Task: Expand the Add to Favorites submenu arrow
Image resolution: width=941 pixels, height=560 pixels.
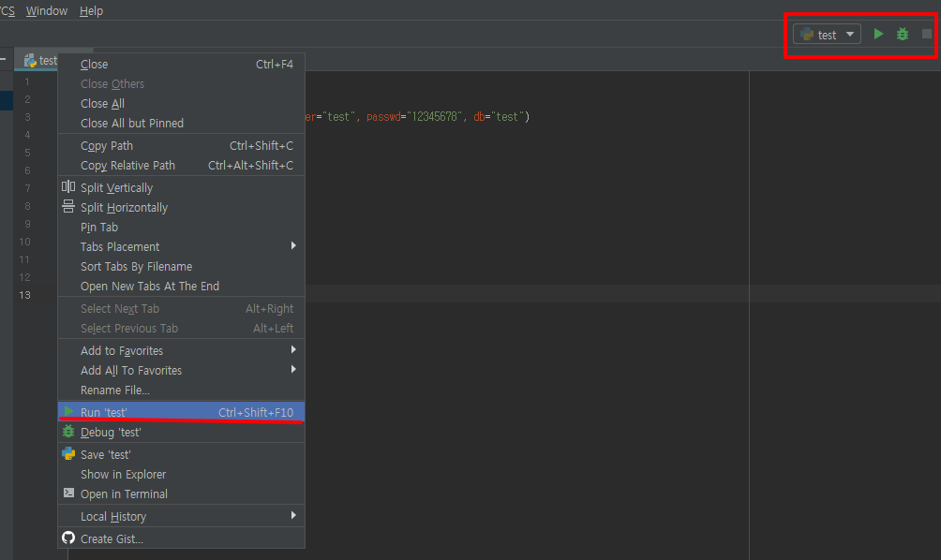Action: (x=293, y=349)
